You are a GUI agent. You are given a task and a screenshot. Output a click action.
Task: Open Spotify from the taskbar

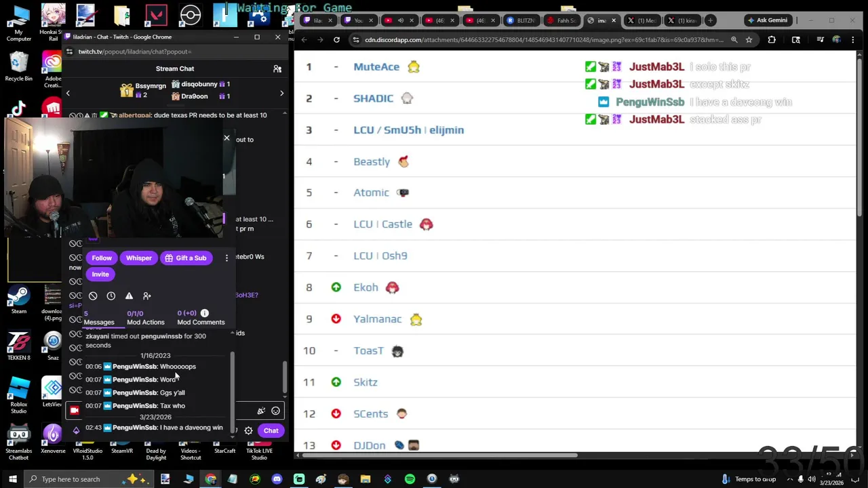410,479
